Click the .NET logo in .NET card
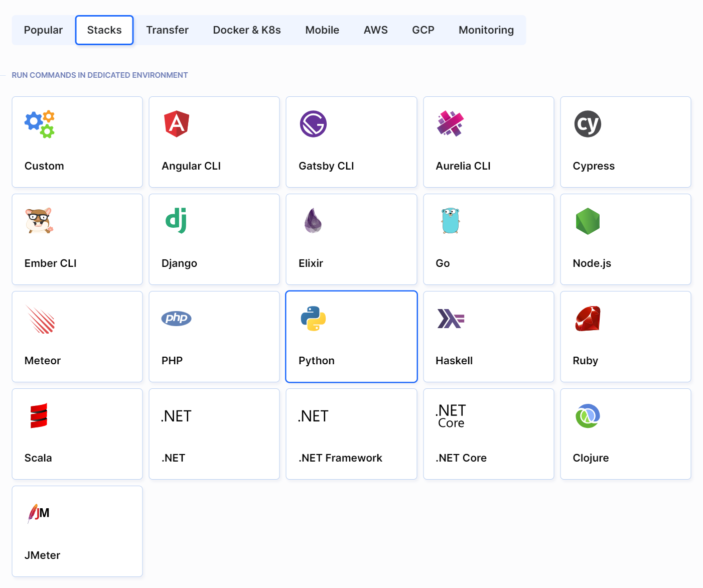 click(176, 416)
